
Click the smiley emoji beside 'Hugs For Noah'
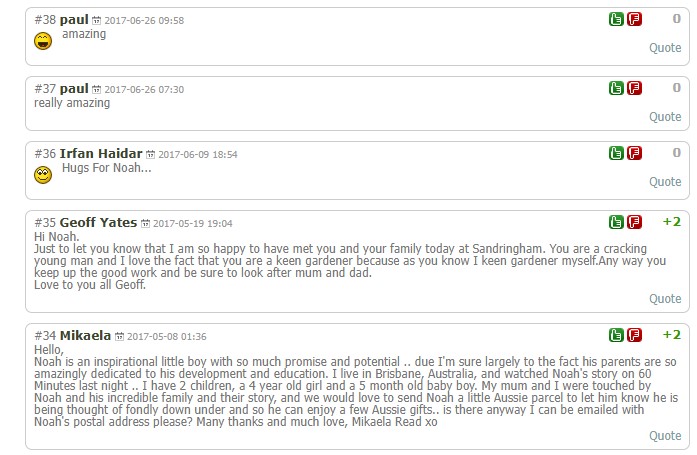tap(43, 175)
